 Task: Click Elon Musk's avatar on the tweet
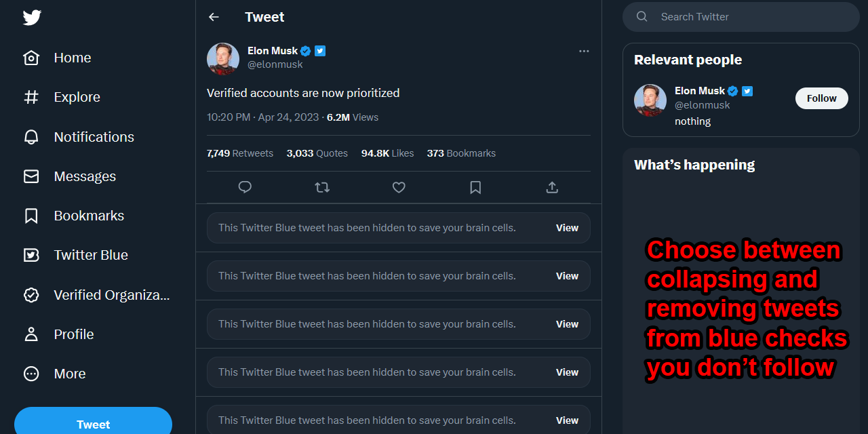pyautogui.click(x=223, y=59)
